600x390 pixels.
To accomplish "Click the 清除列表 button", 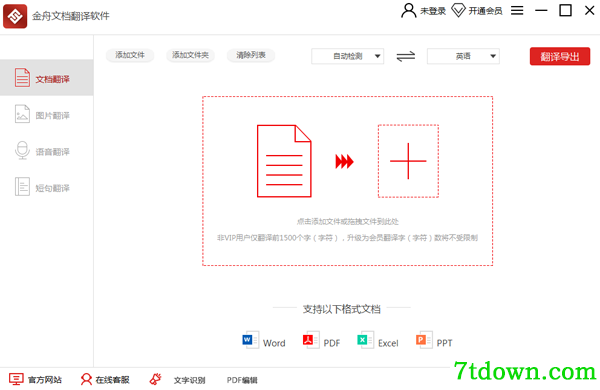I will click(251, 55).
